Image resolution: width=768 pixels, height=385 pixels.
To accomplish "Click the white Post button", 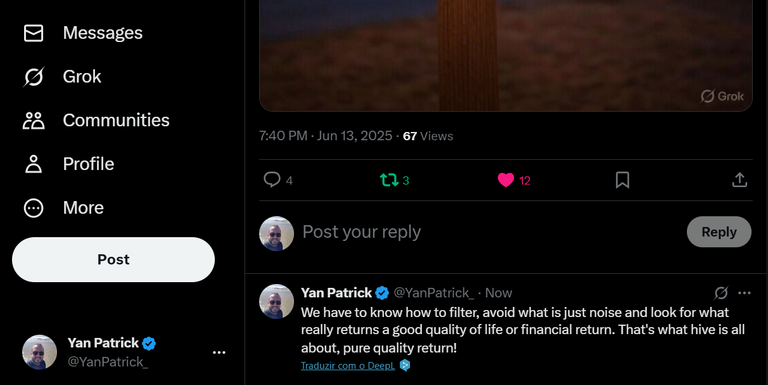I will coord(113,260).
